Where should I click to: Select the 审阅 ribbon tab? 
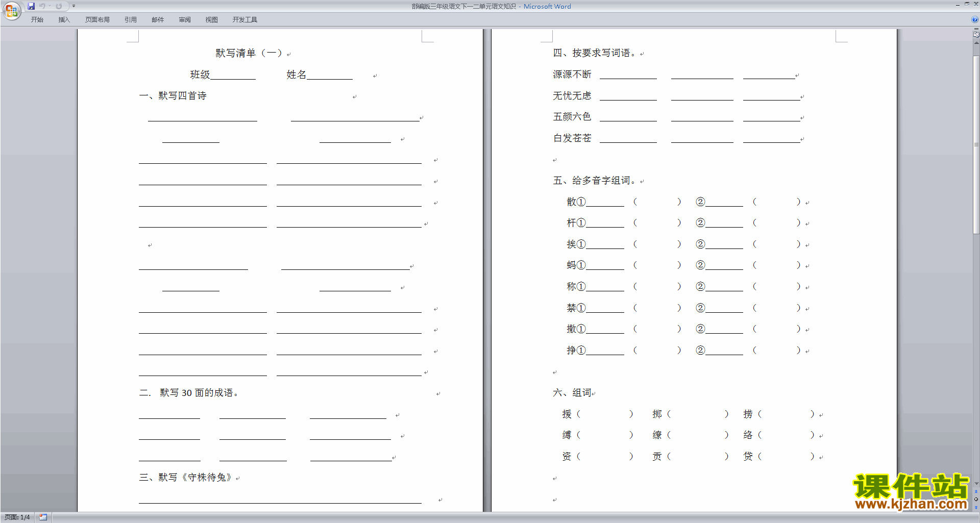(x=185, y=20)
